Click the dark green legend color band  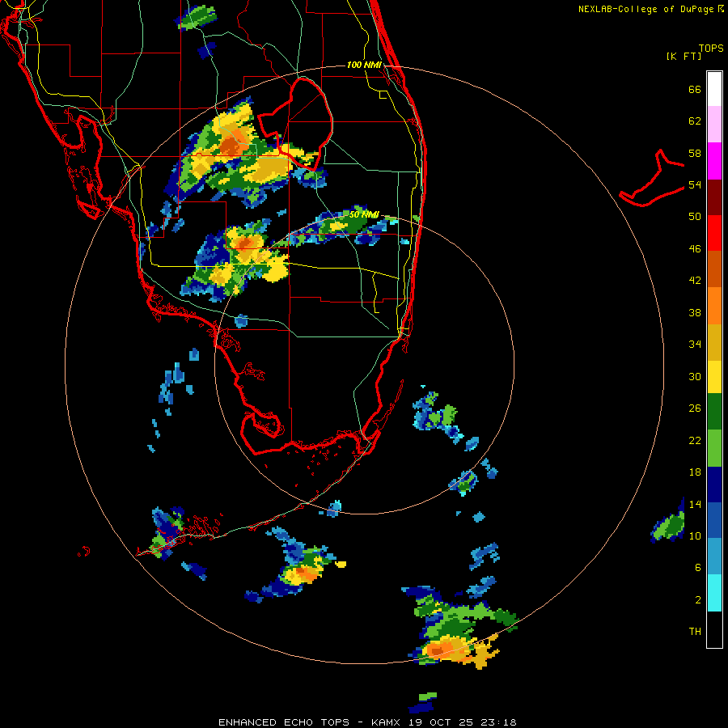pos(714,412)
